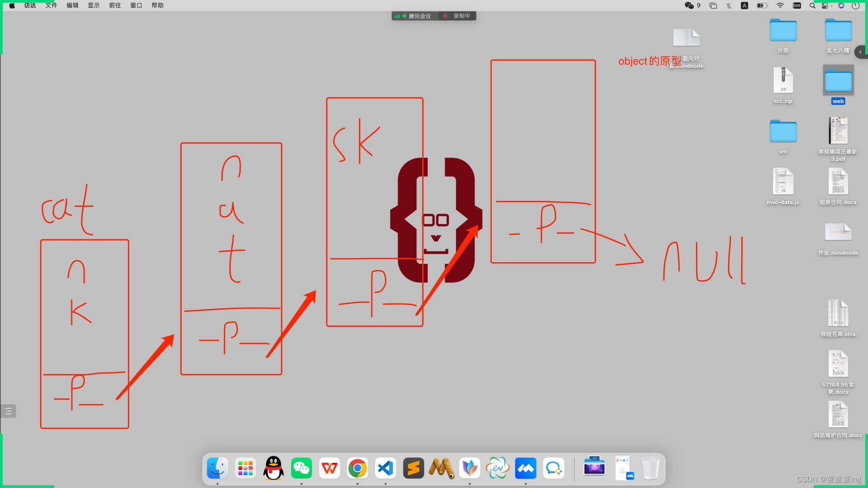Open EV screen recorder in the Dock
The width and height of the screenshot is (868, 488).
click(x=498, y=468)
